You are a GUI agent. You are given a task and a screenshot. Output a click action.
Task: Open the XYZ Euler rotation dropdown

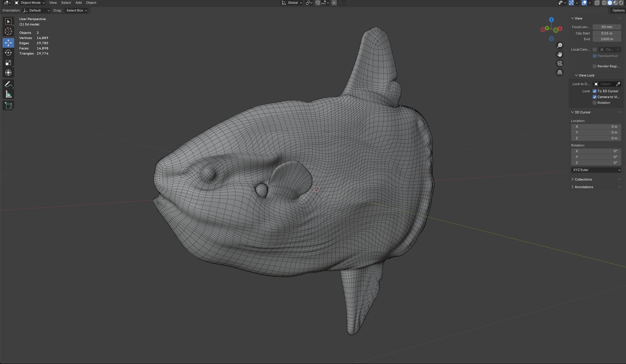coord(596,170)
